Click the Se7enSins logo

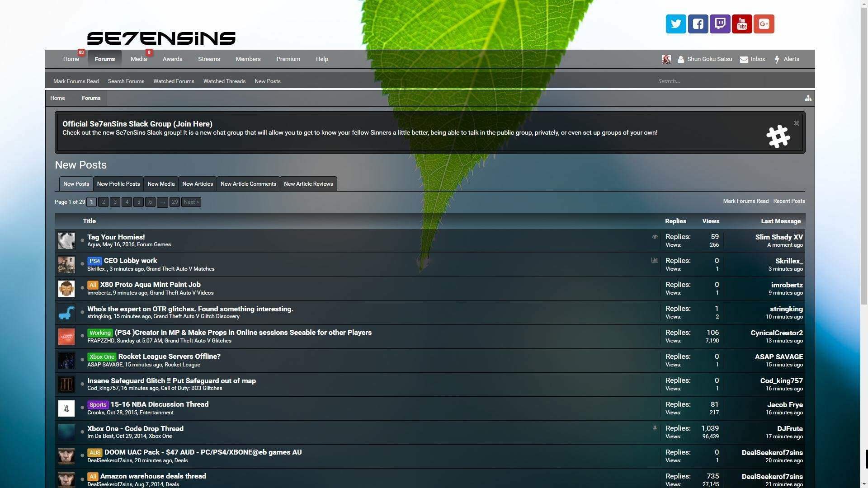click(x=161, y=38)
